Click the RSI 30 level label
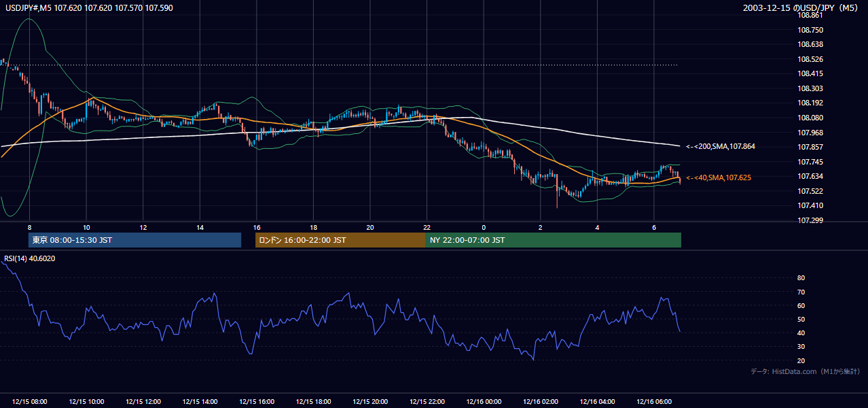This screenshot has height=408, width=868. tap(801, 347)
